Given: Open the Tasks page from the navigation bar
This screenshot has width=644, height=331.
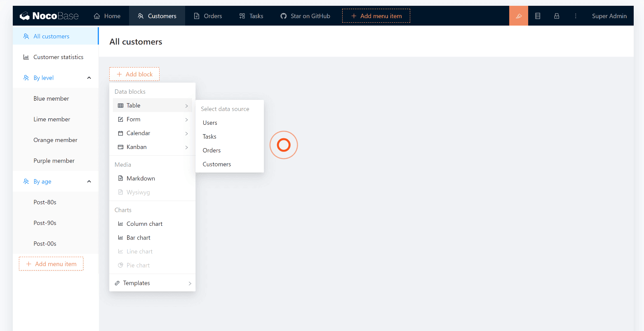Looking at the screenshot, I should (251, 16).
